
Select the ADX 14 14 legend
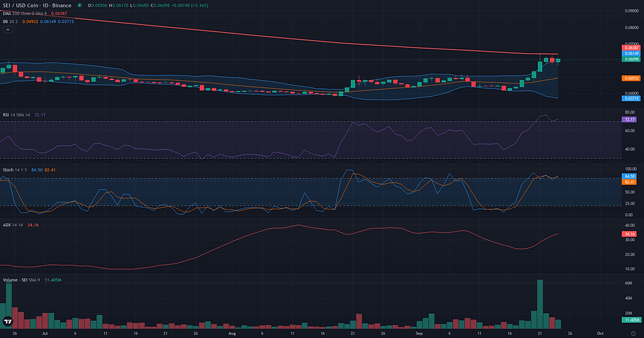[12, 224]
